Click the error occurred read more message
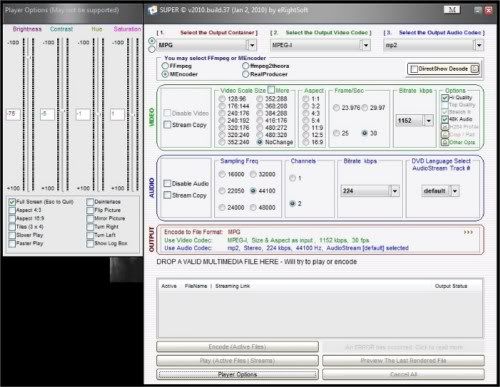 click(x=403, y=347)
